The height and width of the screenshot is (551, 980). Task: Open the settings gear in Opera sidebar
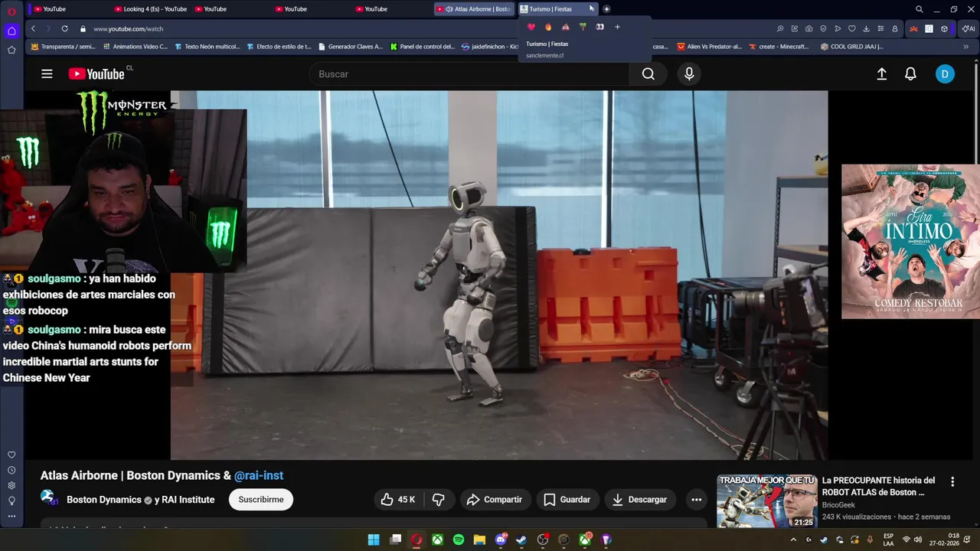pyautogui.click(x=11, y=485)
